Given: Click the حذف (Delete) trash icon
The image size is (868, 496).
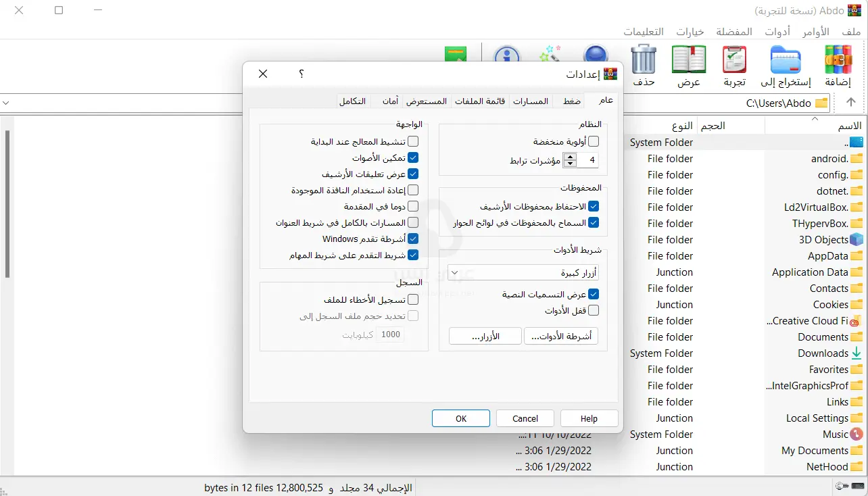Looking at the screenshot, I should click(643, 59).
